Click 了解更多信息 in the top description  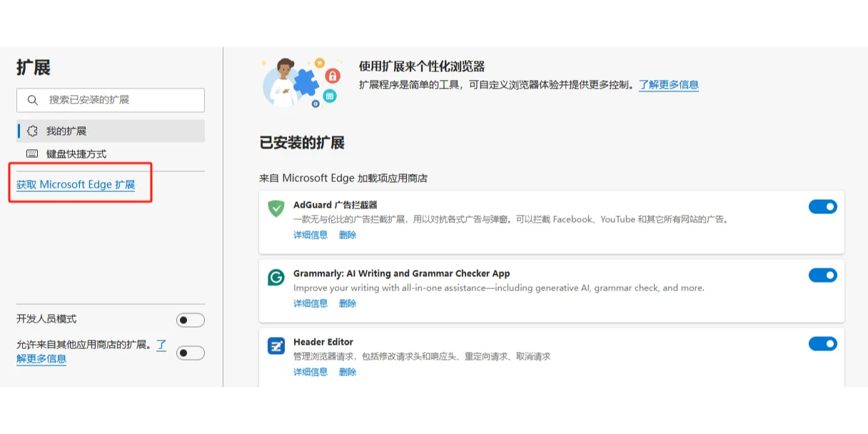pyautogui.click(x=667, y=85)
